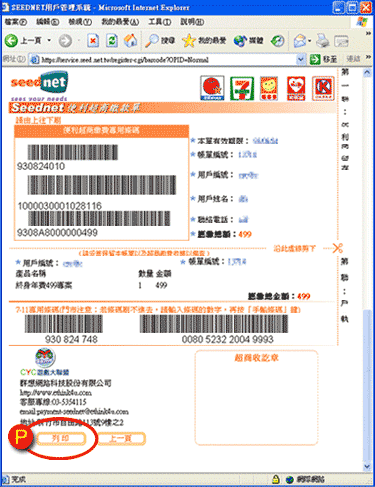Click the History toolbar icon
This screenshot has height=487, width=375.
278,41
